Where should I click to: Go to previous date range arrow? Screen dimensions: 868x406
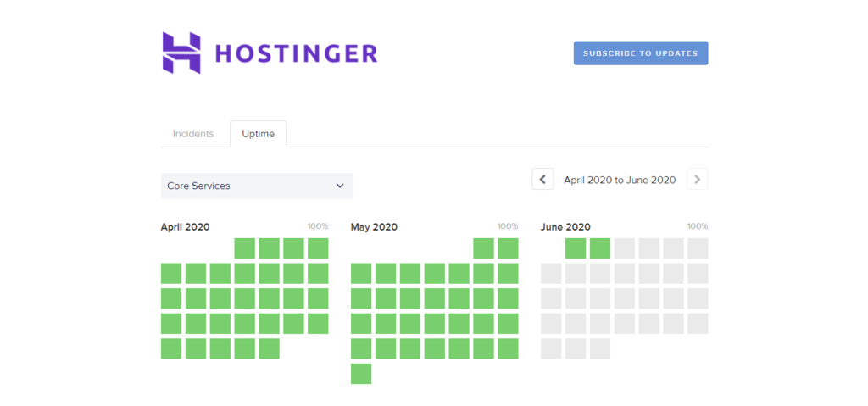542,180
